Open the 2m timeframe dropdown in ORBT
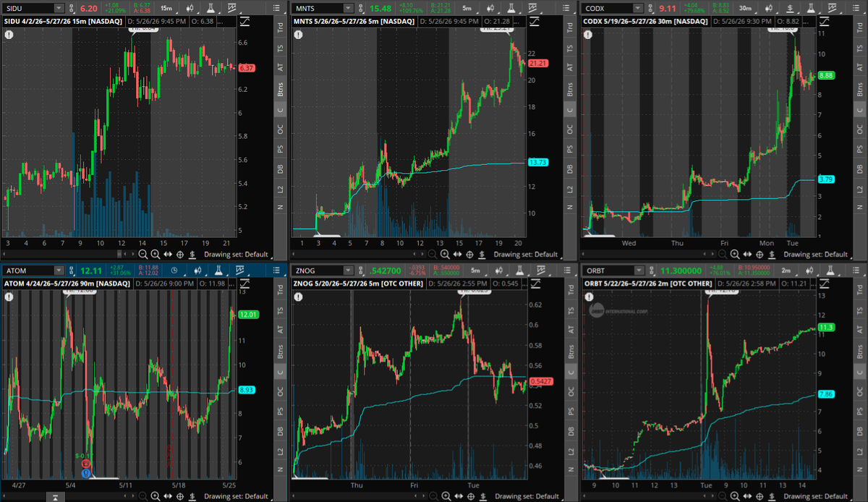This screenshot has width=868, height=502. click(x=786, y=271)
